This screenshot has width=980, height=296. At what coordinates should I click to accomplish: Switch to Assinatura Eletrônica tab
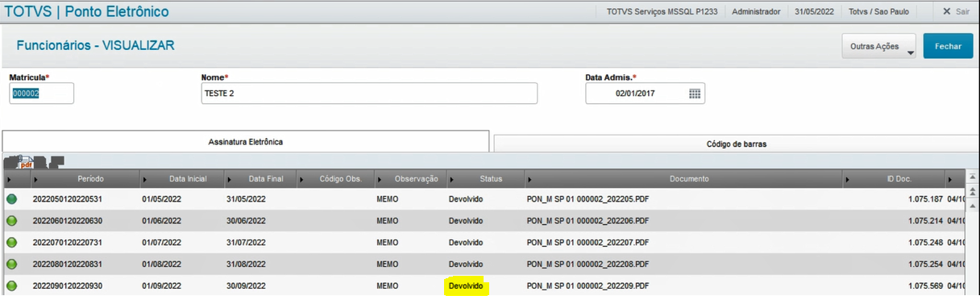click(x=246, y=141)
